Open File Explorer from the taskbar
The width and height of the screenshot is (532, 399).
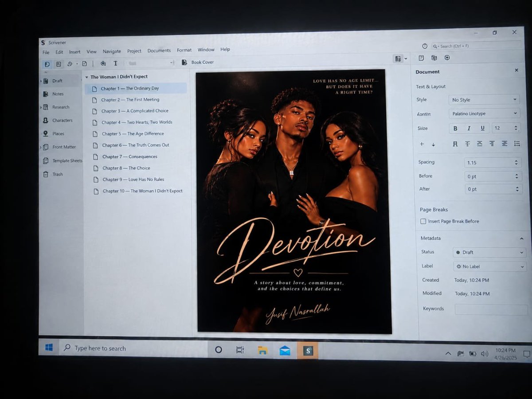[x=263, y=350]
